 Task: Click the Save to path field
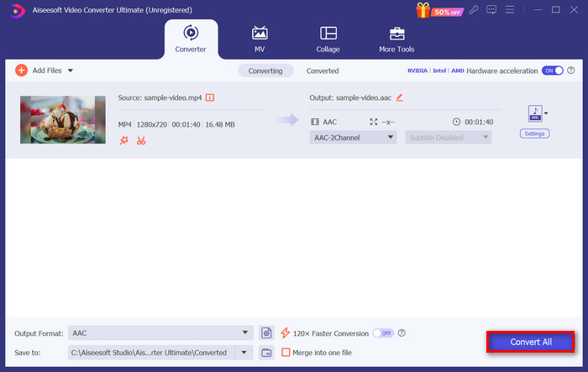[151, 353]
